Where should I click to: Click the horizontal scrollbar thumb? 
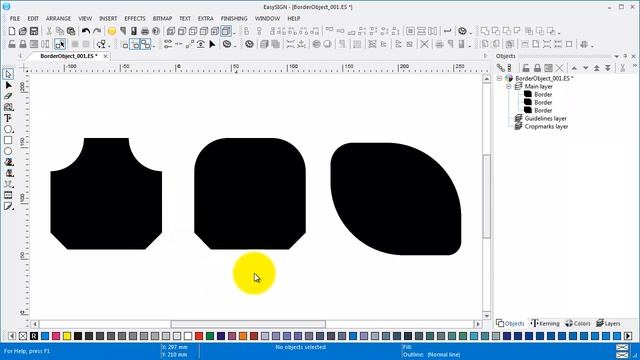[x=248, y=324]
